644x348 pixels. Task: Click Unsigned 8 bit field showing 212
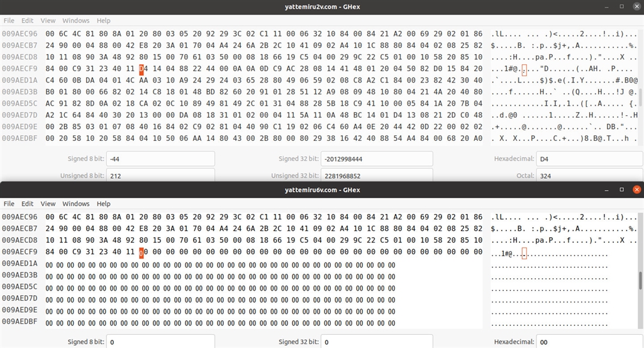[x=160, y=175]
